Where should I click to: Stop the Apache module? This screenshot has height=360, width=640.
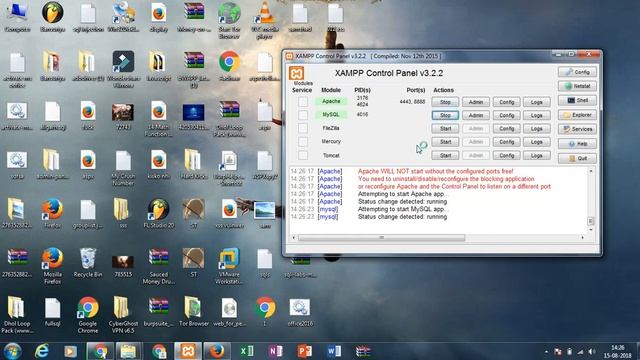point(445,102)
